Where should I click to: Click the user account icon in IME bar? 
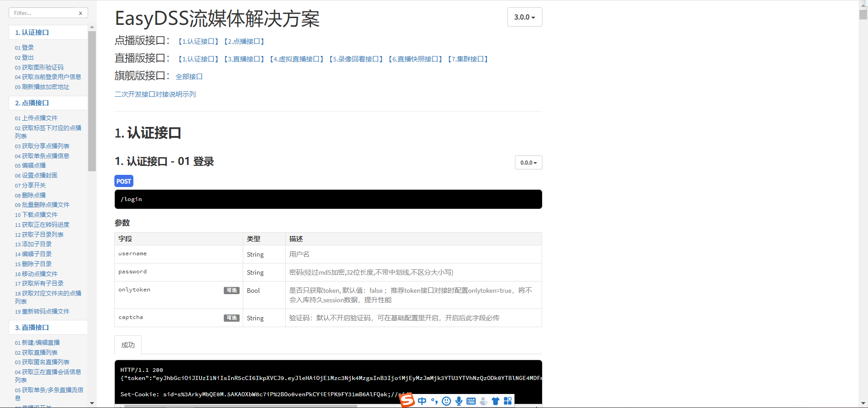point(483,401)
